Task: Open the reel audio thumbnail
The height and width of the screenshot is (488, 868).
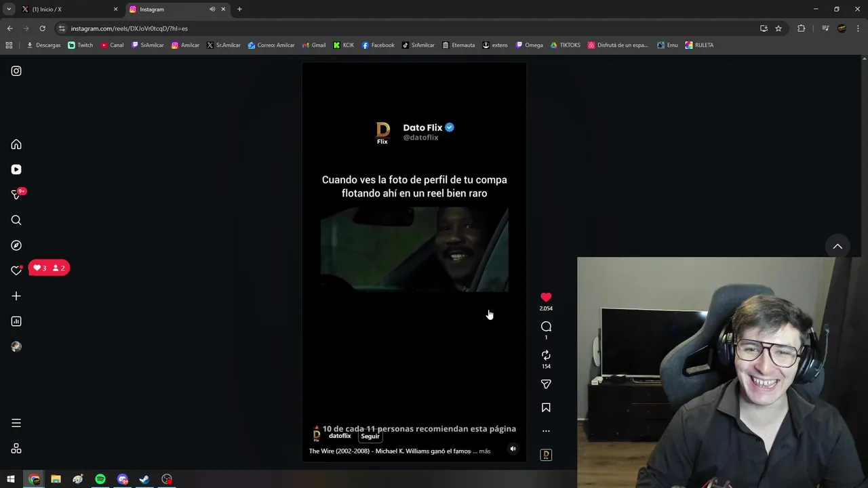Action: (546, 455)
